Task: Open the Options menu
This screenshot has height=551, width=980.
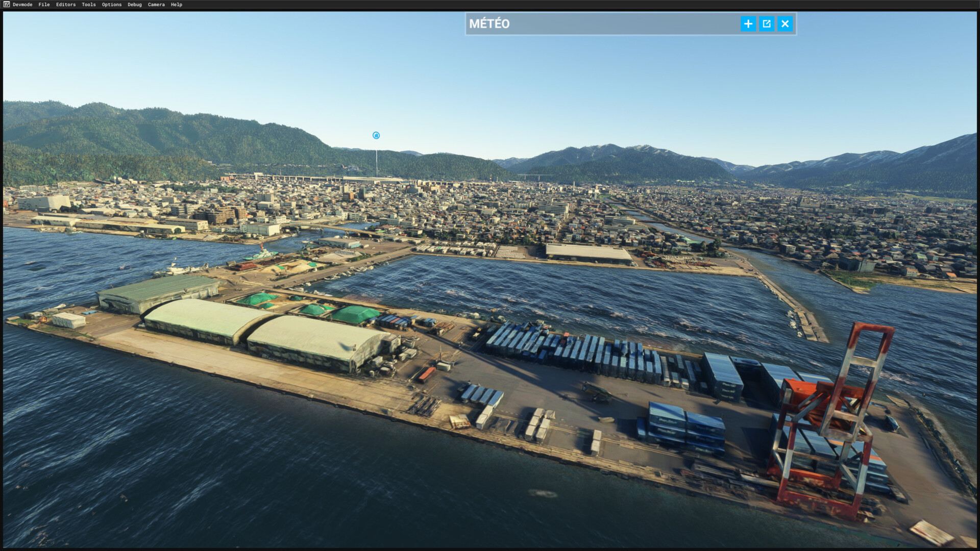Action: (x=112, y=5)
